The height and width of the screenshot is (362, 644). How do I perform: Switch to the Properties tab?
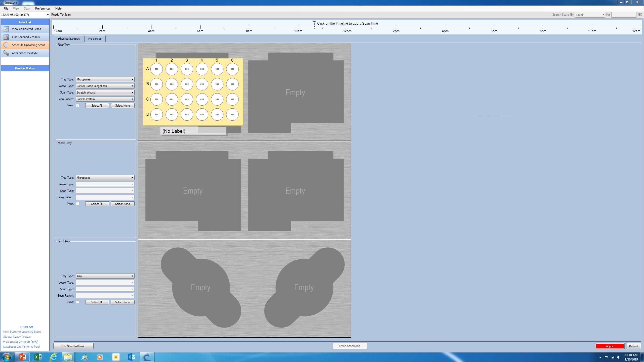95,39
